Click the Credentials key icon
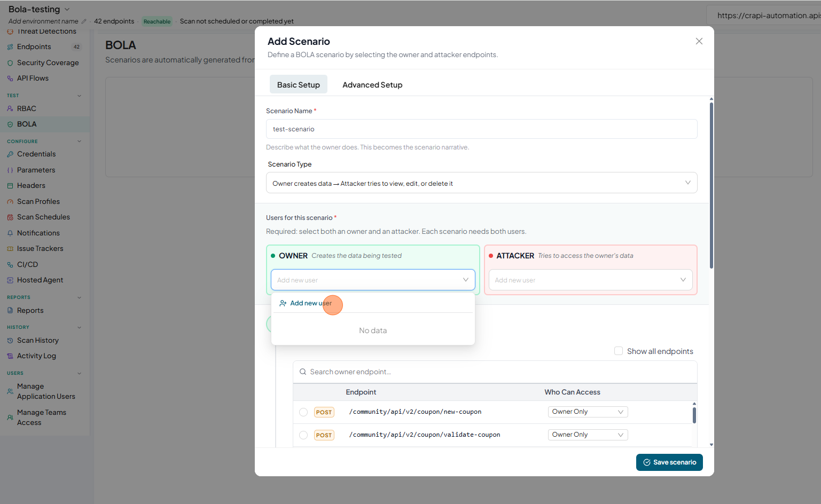 pyautogui.click(x=10, y=154)
